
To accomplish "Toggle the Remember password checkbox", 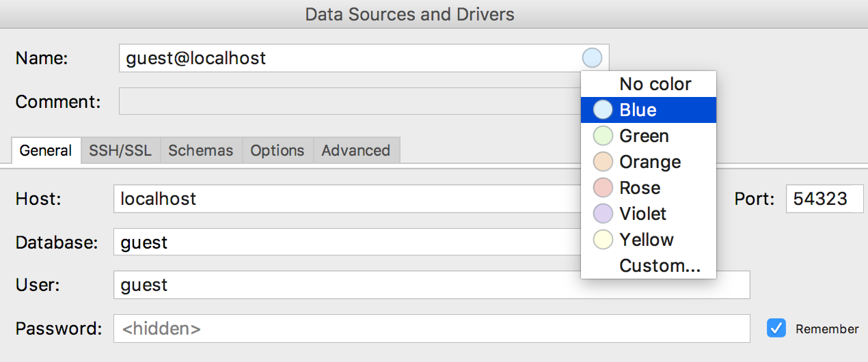I will (776, 329).
